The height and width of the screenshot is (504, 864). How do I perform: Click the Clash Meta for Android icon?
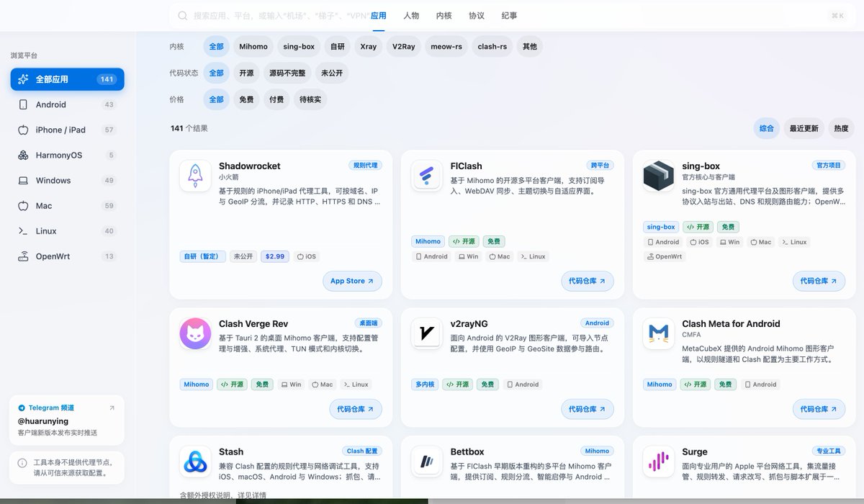click(x=658, y=333)
